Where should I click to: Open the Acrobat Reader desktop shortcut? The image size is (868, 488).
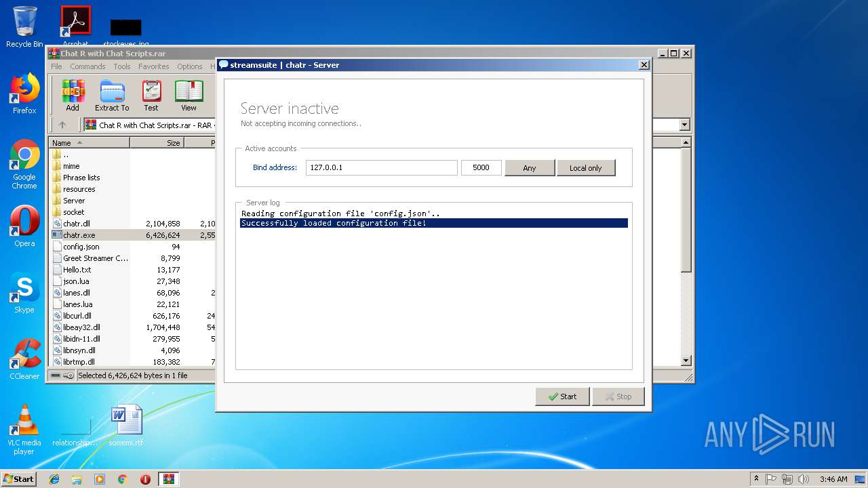[75, 26]
